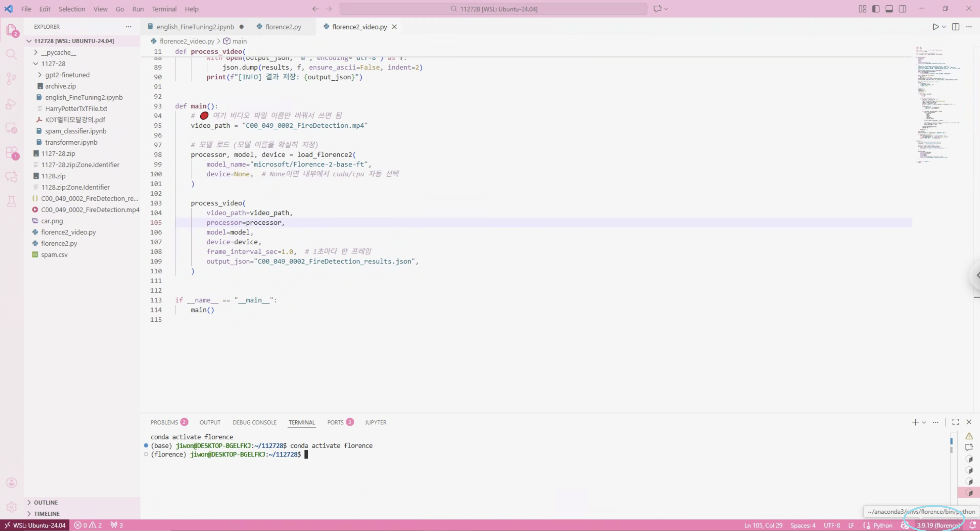Toggle secondary side bar visibility
Viewport: 980px width, 531px height.
point(902,9)
